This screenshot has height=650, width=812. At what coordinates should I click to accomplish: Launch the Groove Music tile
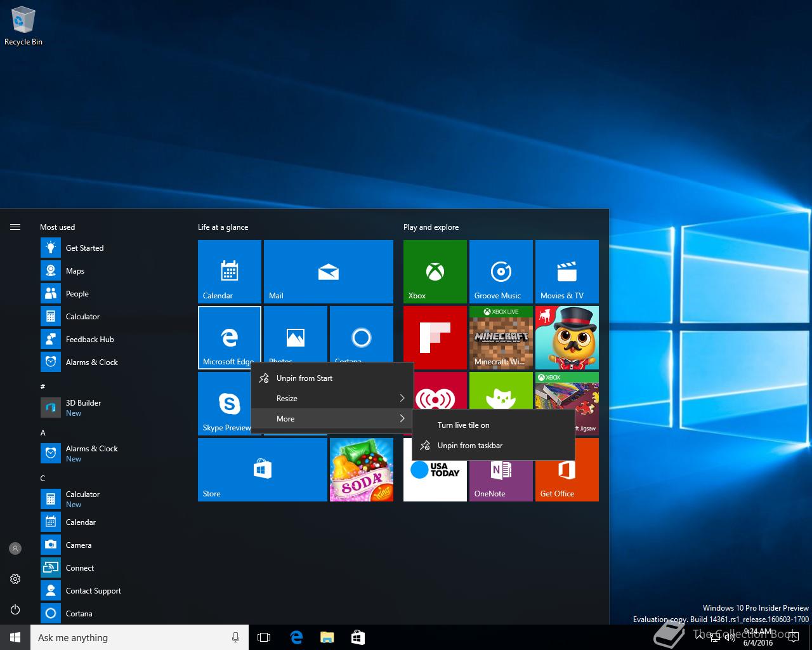[501, 272]
